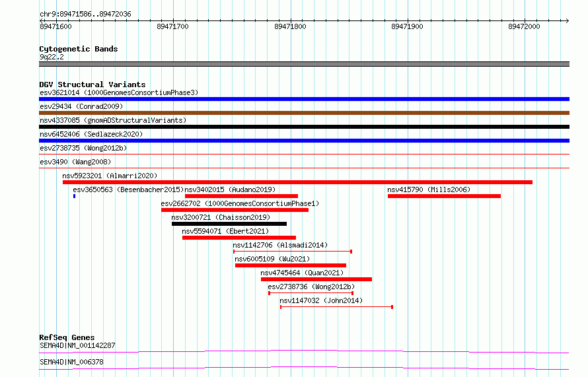Click the SEMA4D|NM_006378 gene label

[x=71, y=362]
